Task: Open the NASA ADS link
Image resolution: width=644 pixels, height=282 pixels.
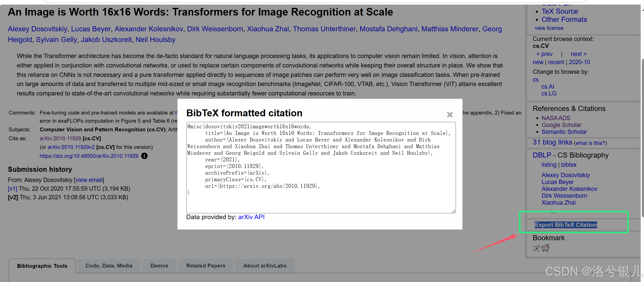Action: click(556, 118)
